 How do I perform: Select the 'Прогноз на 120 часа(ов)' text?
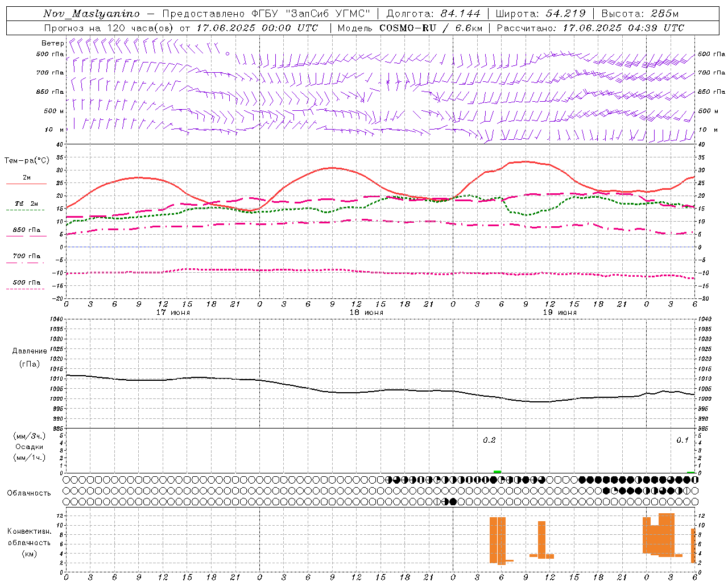click(x=110, y=28)
